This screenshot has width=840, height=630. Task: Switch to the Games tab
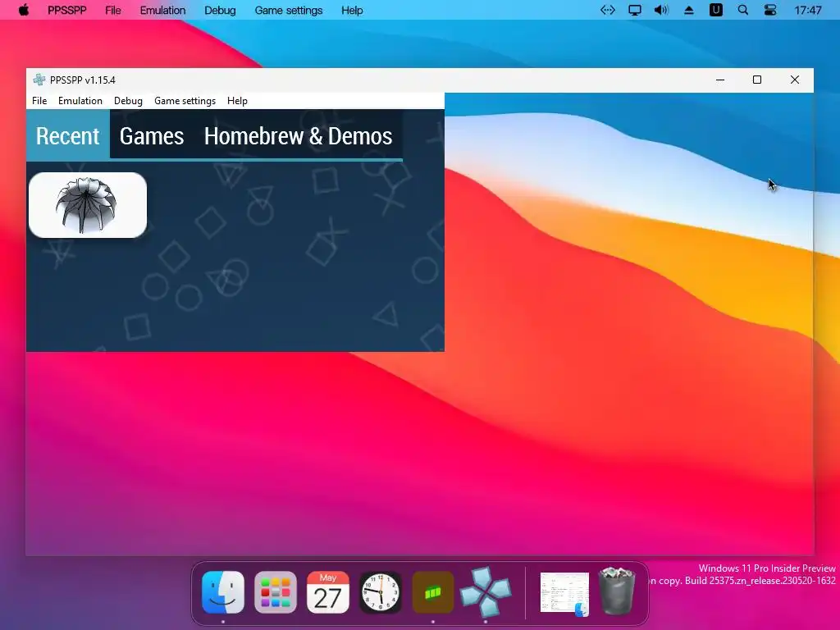tap(152, 135)
